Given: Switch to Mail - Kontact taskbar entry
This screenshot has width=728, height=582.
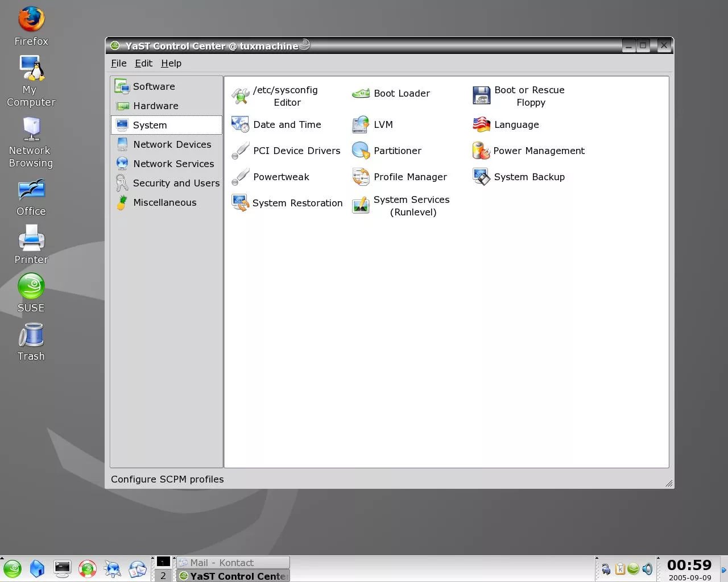Looking at the screenshot, I should [233, 563].
